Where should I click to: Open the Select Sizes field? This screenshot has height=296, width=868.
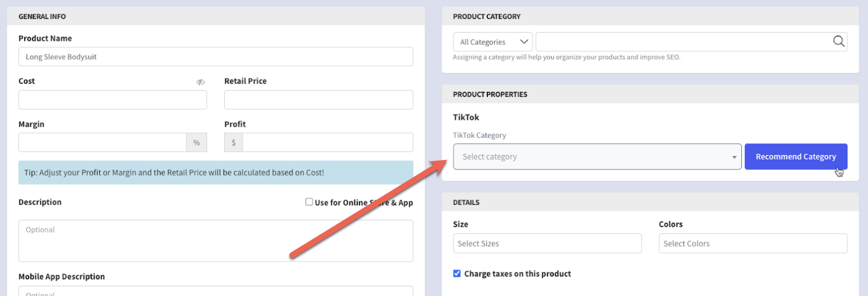(x=547, y=244)
